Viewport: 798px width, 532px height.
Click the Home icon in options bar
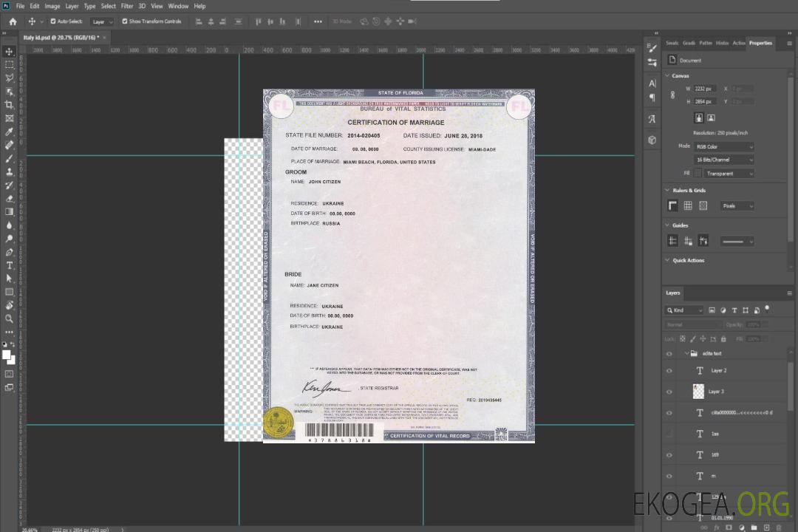point(13,21)
